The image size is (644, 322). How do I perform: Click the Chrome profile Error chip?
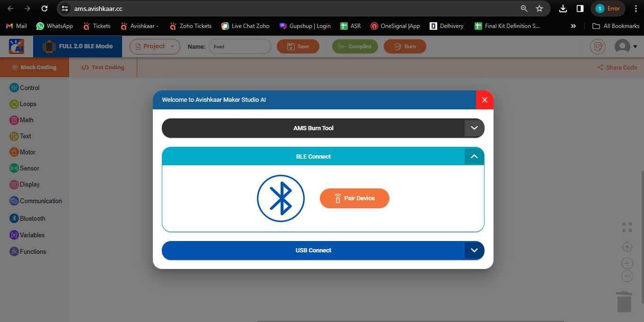608,9
